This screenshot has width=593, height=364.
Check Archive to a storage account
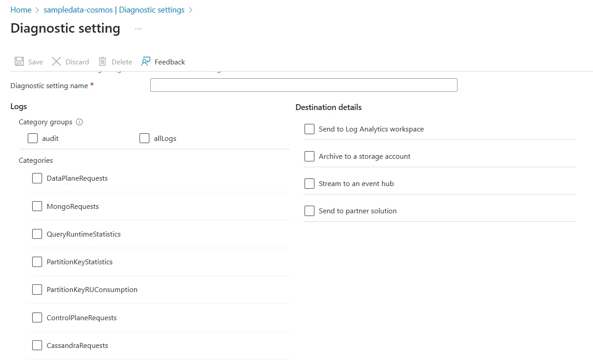click(309, 156)
